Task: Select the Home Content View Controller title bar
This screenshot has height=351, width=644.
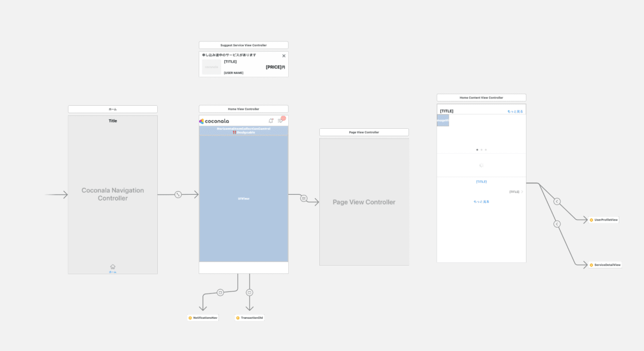Action: point(481,98)
